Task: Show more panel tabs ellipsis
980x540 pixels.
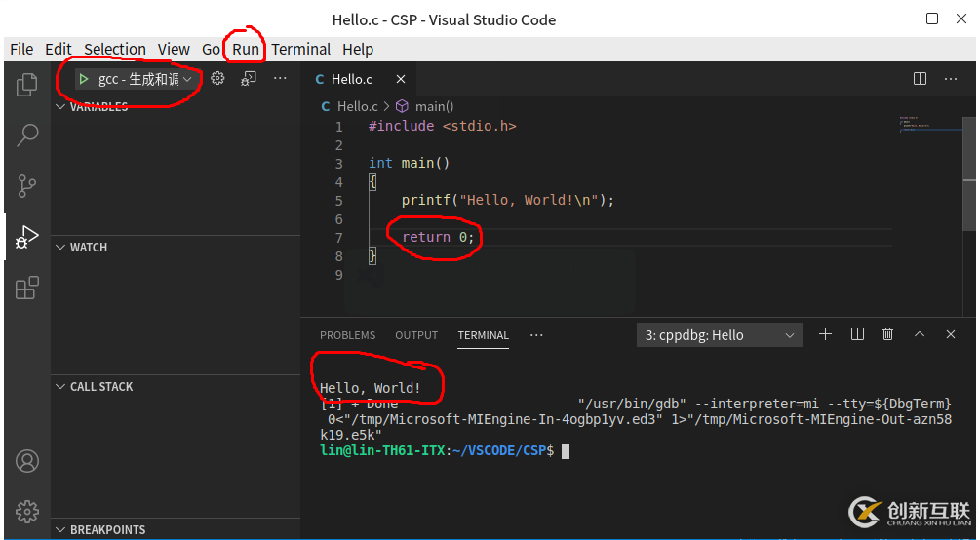Action: [x=536, y=335]
